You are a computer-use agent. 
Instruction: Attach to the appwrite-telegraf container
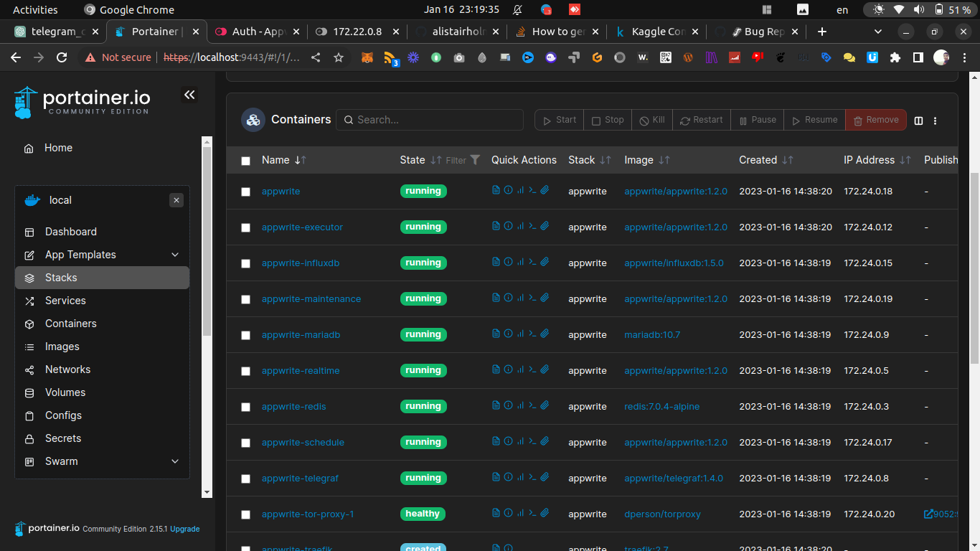click(x=545, y=478)
